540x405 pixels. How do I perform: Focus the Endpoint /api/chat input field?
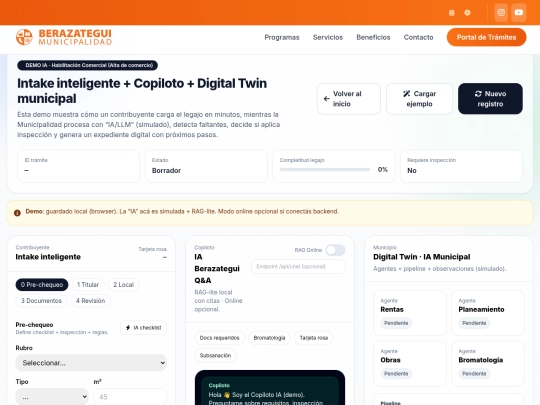(x=298, y=267)
